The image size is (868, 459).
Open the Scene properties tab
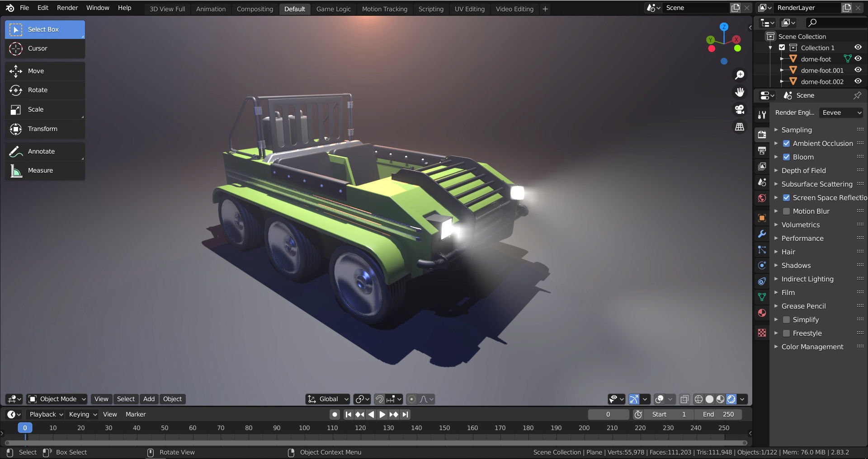pos(762,182)
